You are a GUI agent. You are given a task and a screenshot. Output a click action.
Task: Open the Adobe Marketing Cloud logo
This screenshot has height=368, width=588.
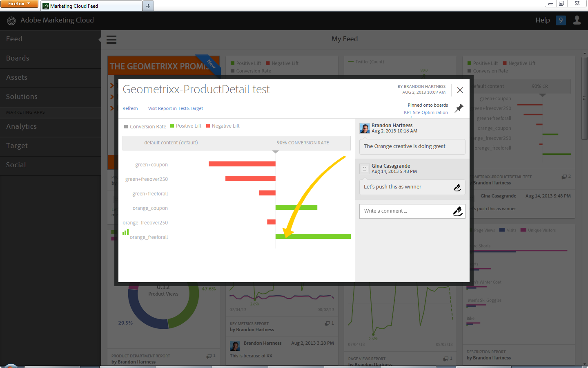11,20
